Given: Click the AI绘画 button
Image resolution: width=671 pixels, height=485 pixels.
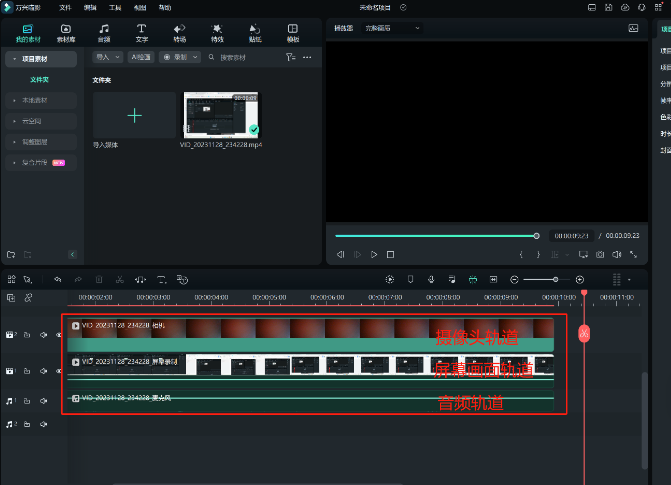Looking at the screenshot, I should tap(140, 58).
